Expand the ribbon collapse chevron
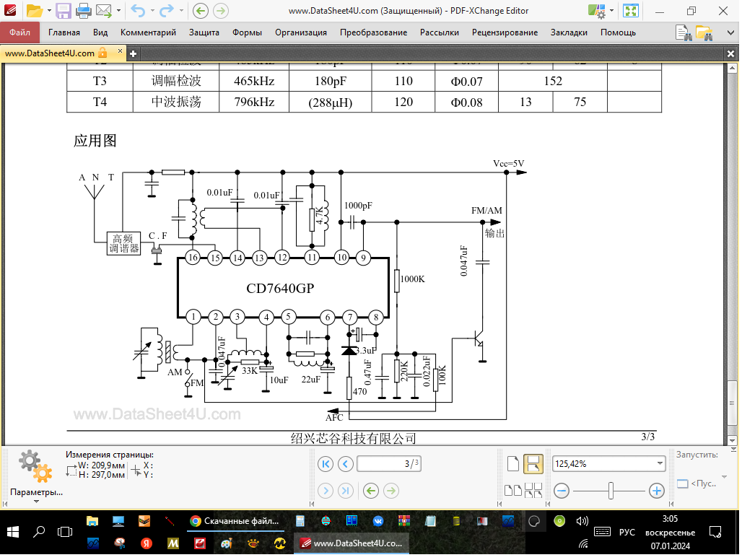 pyautogui.click(x=730, y=32)
